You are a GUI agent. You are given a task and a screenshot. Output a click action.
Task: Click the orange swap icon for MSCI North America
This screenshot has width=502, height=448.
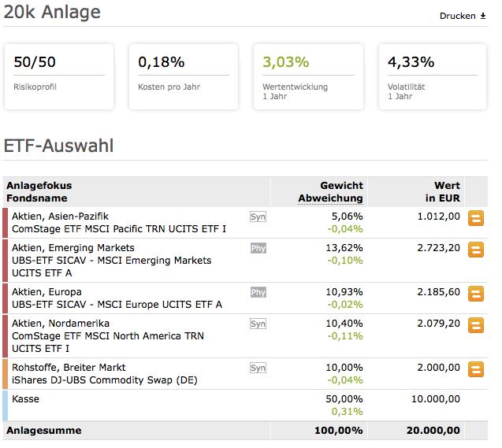point(476,325)
